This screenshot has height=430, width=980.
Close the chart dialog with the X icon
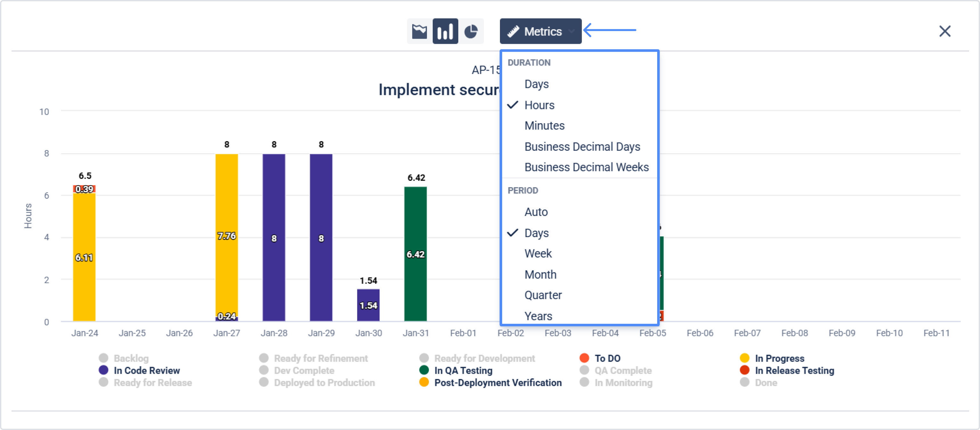point(945,31)
